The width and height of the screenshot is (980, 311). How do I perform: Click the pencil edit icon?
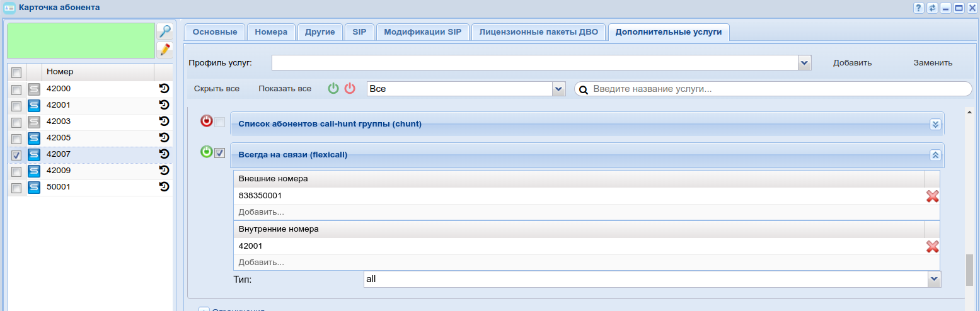(x=164, y=50)
